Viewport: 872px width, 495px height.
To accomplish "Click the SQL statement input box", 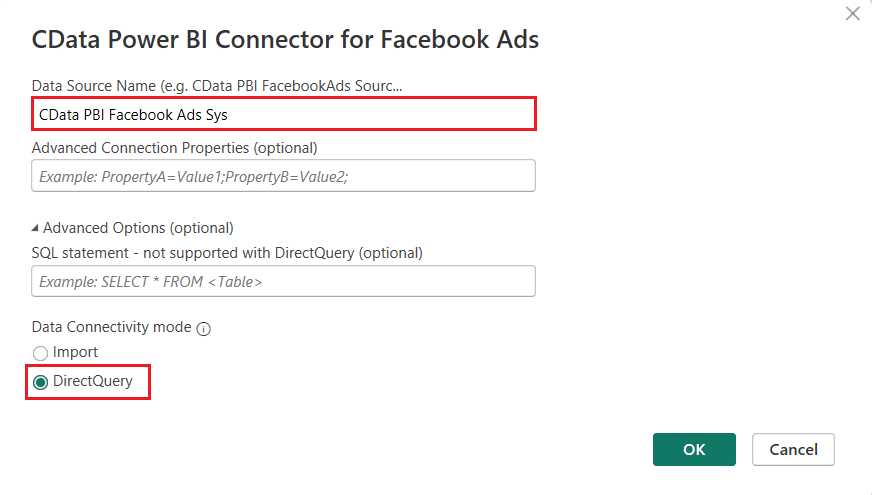I will [x=283, y=281].
